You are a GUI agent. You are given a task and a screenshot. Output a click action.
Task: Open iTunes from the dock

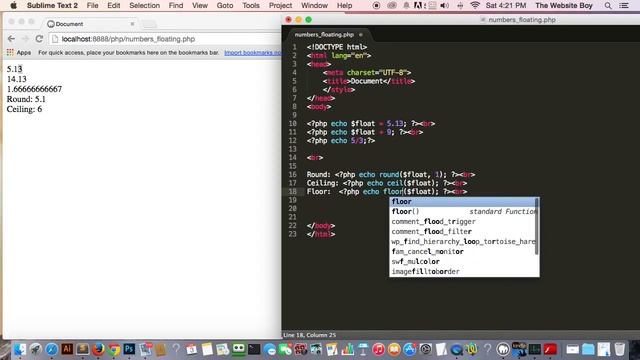[378, 349]
